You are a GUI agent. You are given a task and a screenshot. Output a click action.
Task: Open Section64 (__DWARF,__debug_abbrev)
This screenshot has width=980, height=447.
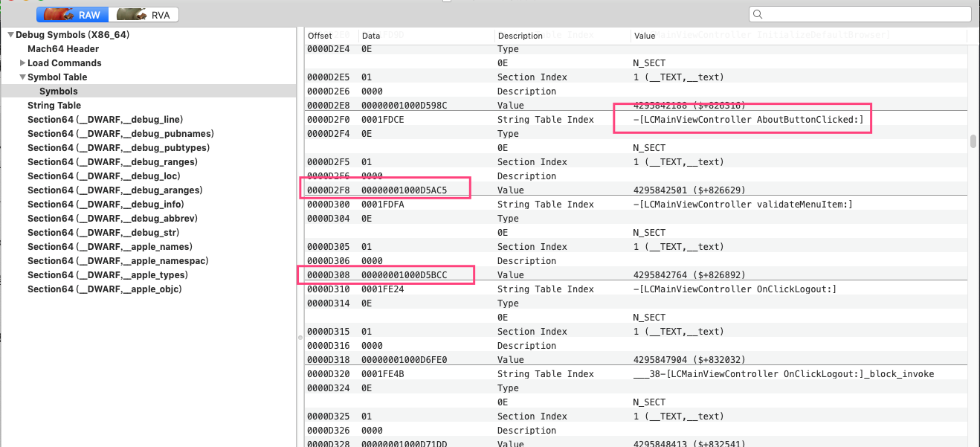112,219
